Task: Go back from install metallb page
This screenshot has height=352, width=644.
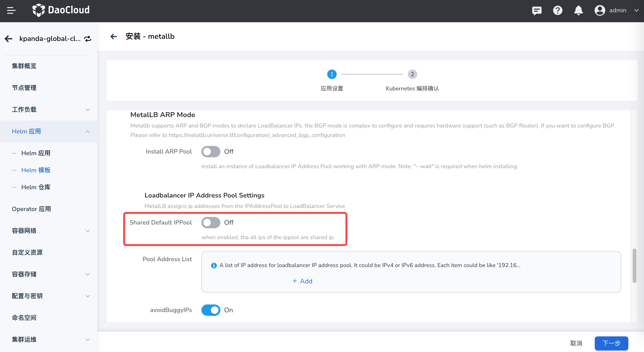Action: pos(114,36)
